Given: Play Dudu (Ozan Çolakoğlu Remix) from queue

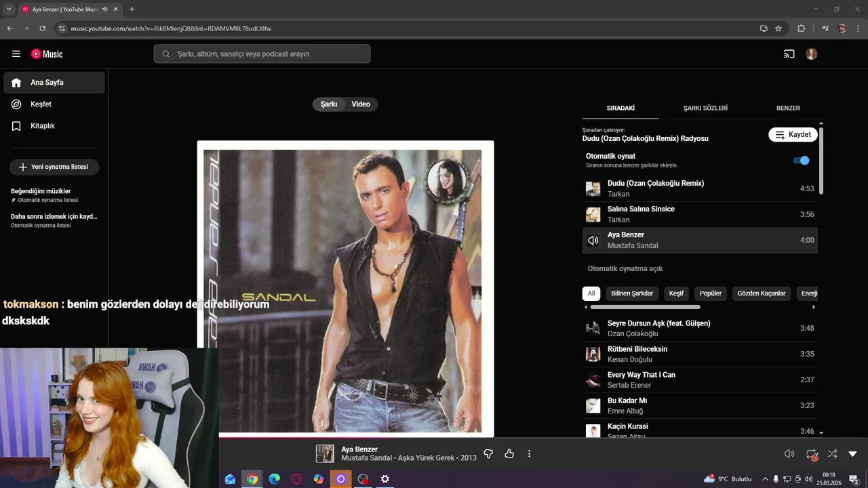Looking at the screenshot, I should tap(700, 188).
